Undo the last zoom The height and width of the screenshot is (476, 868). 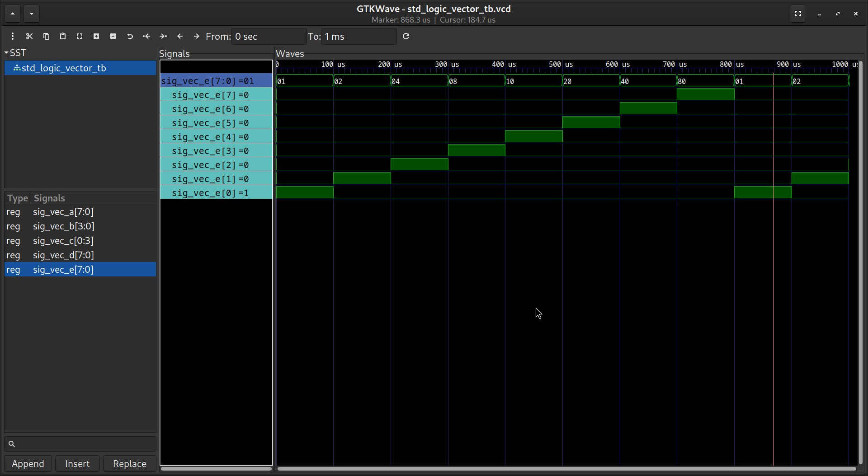130,36
